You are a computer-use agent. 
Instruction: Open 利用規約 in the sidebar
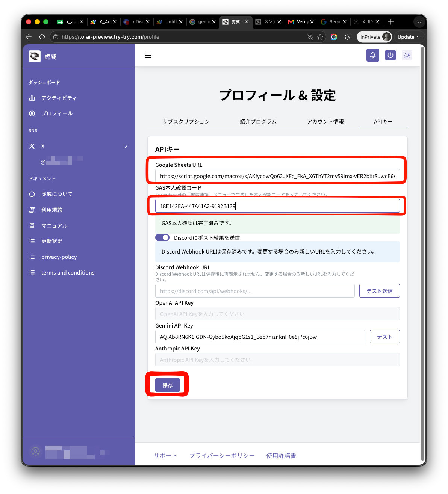52,210
